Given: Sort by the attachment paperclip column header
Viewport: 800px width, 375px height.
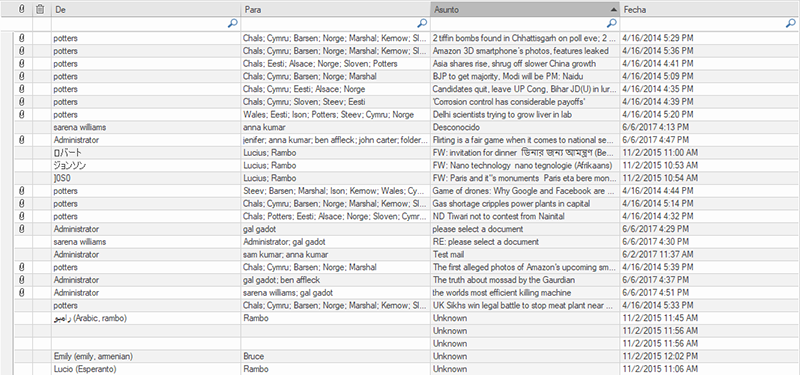Looking at the screenshot, I should (21, 9).
